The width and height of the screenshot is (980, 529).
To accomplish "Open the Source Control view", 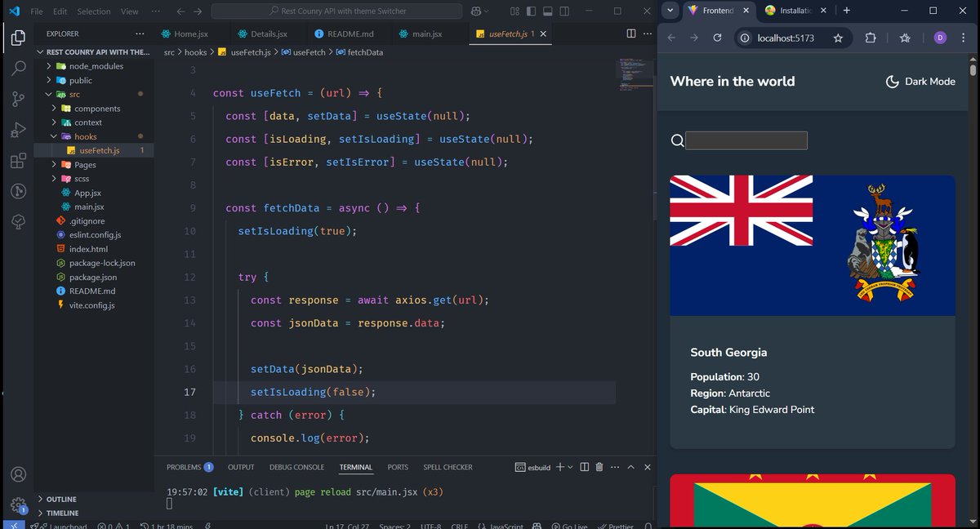I will tap(18, 99).
